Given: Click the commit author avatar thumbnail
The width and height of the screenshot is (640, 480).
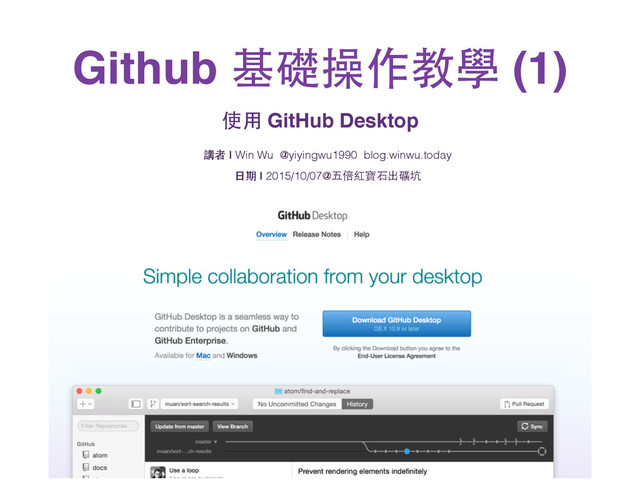Looking at the screenshot, I should (x=158, y=473).
